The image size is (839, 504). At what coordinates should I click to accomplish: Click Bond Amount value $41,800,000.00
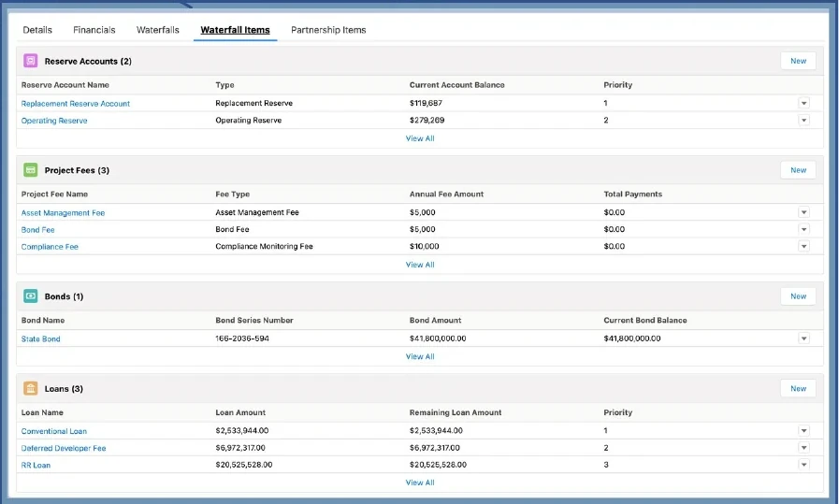tap(438, 338)
